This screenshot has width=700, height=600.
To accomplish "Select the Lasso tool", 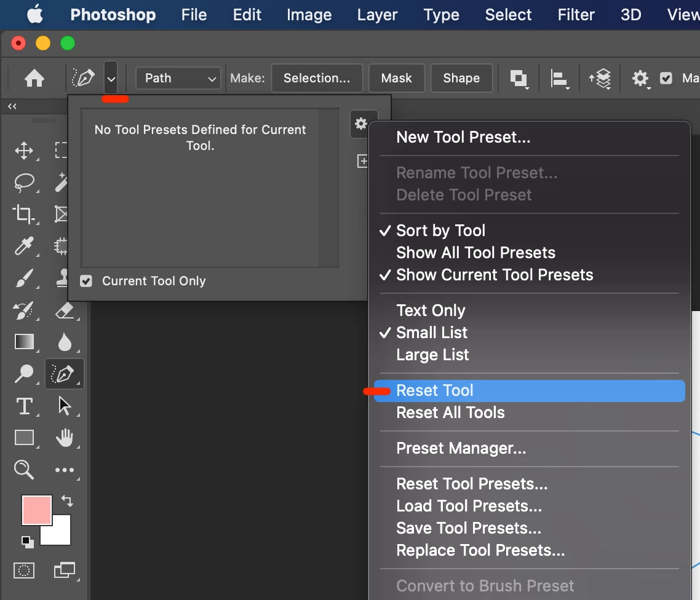I will coord(24,183).
